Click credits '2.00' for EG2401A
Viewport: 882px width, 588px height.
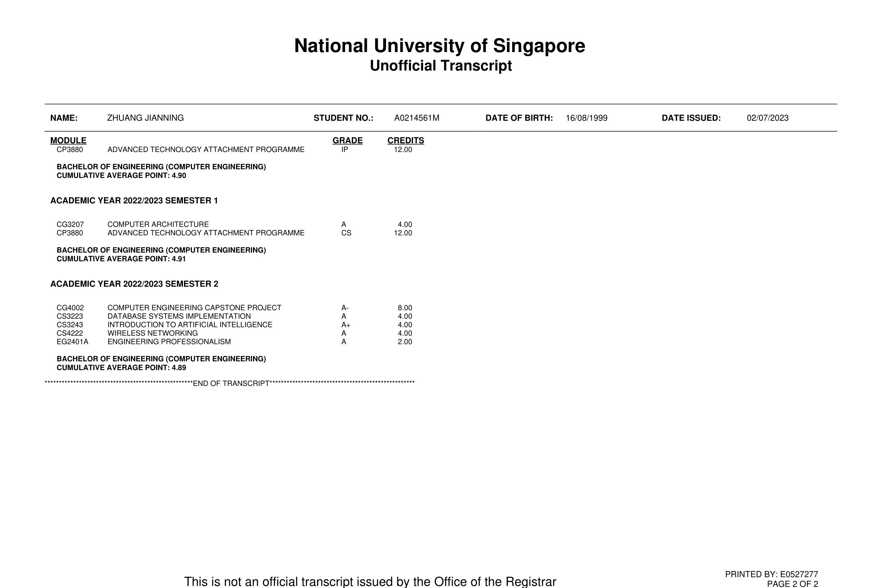click(405, 342)
